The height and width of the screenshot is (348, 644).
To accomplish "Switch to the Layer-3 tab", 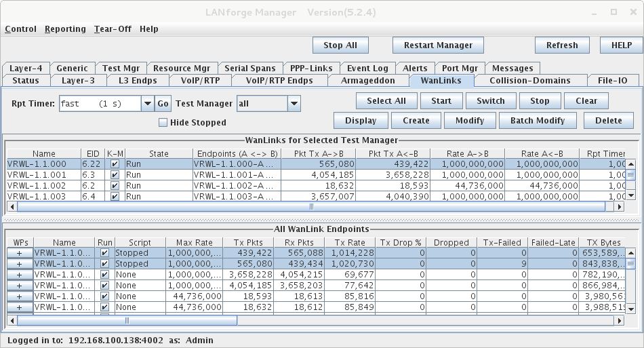I will pos(78,81).
